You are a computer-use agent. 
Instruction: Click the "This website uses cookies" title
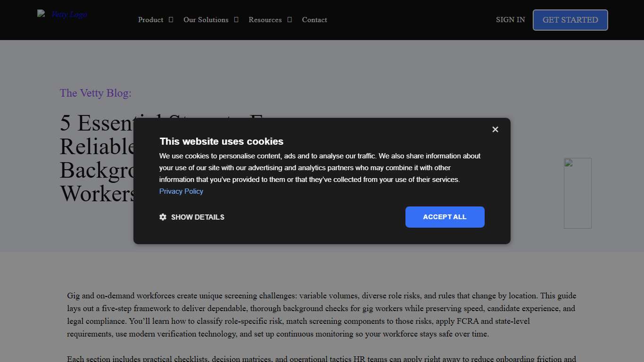tap(222, 141)
